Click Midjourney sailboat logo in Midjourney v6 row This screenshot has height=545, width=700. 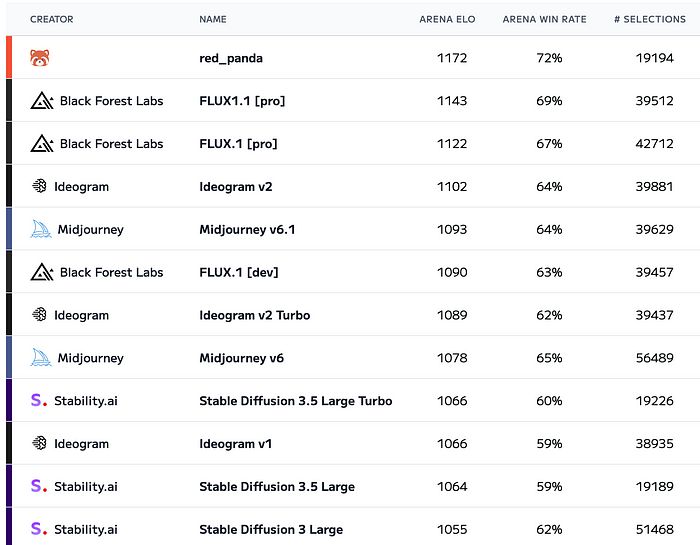click(x=41, y=358)
